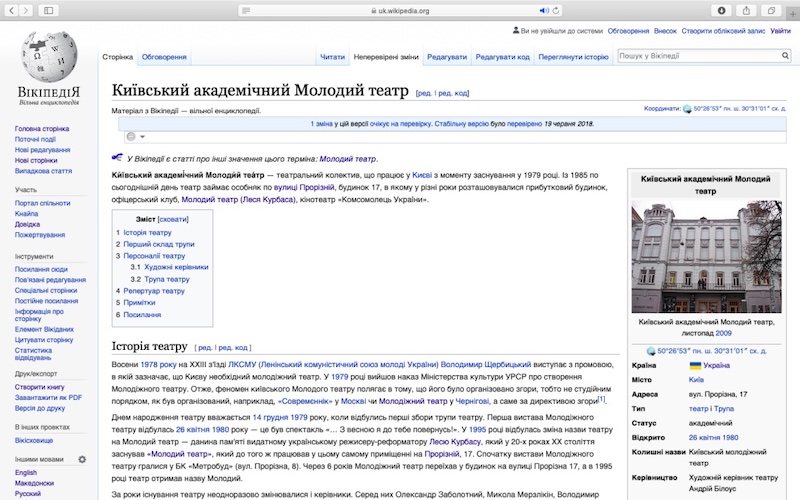Open the Reader view icon in address bar

point(246,11)
